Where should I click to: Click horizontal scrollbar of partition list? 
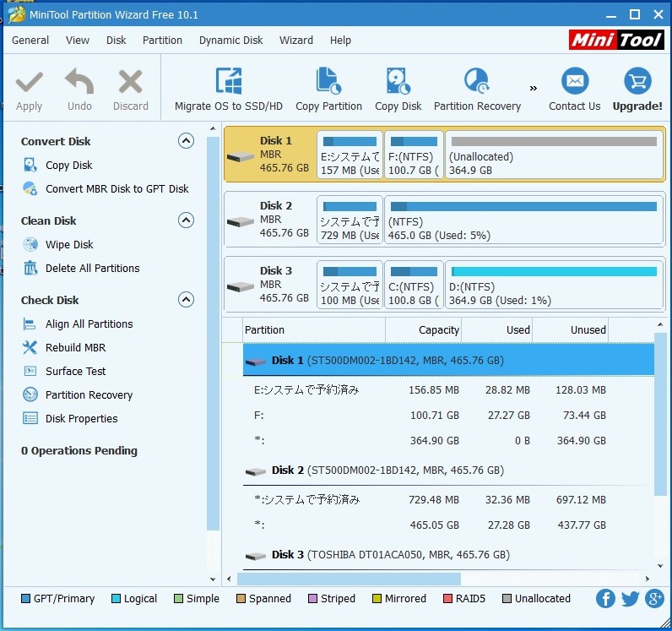(349, 579)
